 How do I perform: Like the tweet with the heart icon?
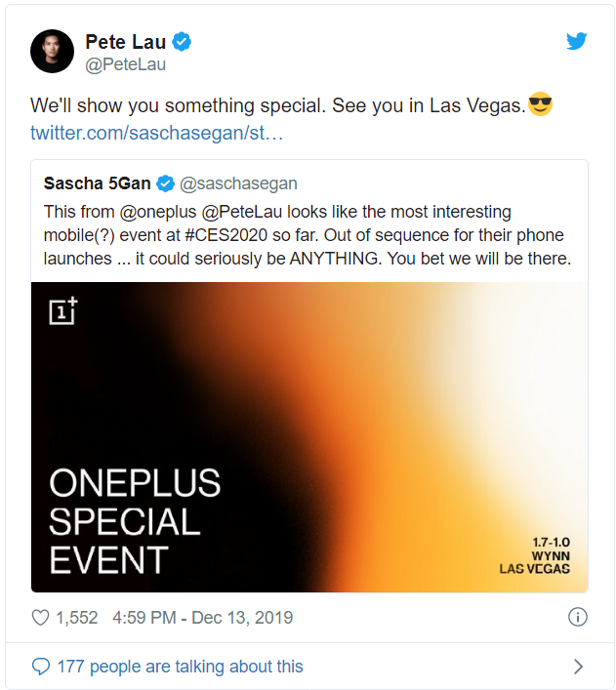click(40, 618)
